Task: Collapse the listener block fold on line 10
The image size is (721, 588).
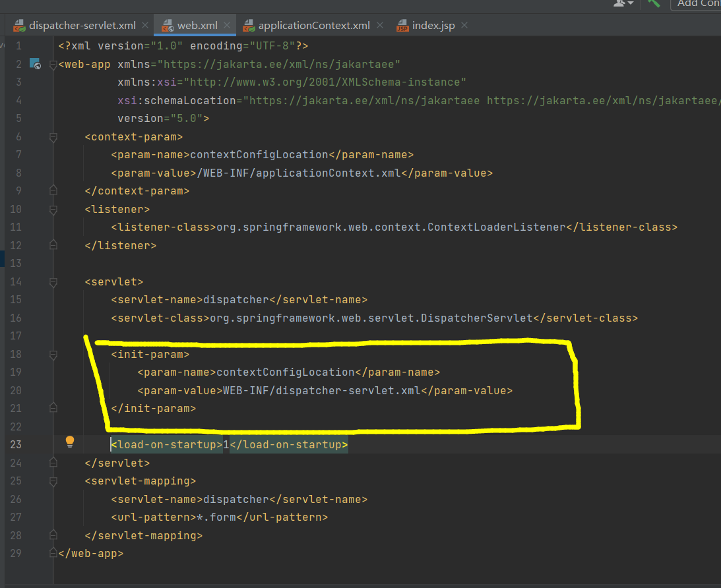Action: pos(53,210)
